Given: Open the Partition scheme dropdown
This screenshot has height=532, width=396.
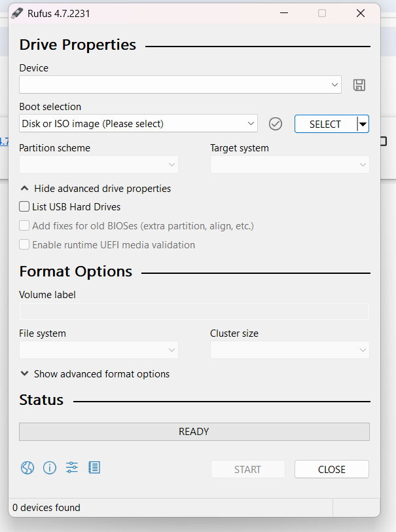Looking at the screenshot, I should 99,164.
